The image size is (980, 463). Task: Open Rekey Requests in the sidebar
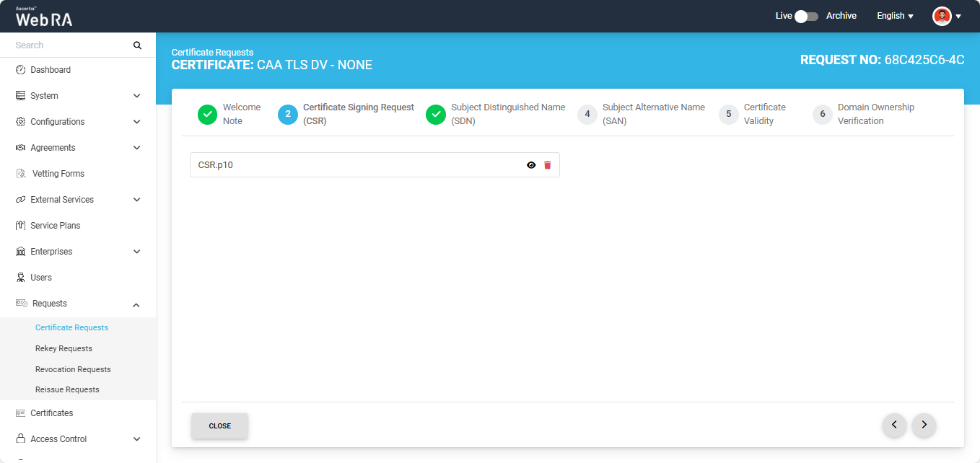64,348
